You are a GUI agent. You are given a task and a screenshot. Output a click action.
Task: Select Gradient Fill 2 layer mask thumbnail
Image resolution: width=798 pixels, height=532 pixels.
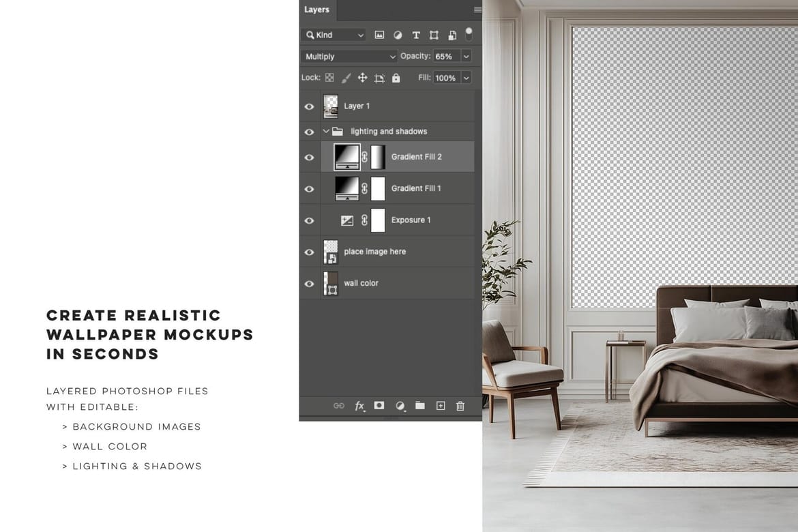[x=378, y=157]
